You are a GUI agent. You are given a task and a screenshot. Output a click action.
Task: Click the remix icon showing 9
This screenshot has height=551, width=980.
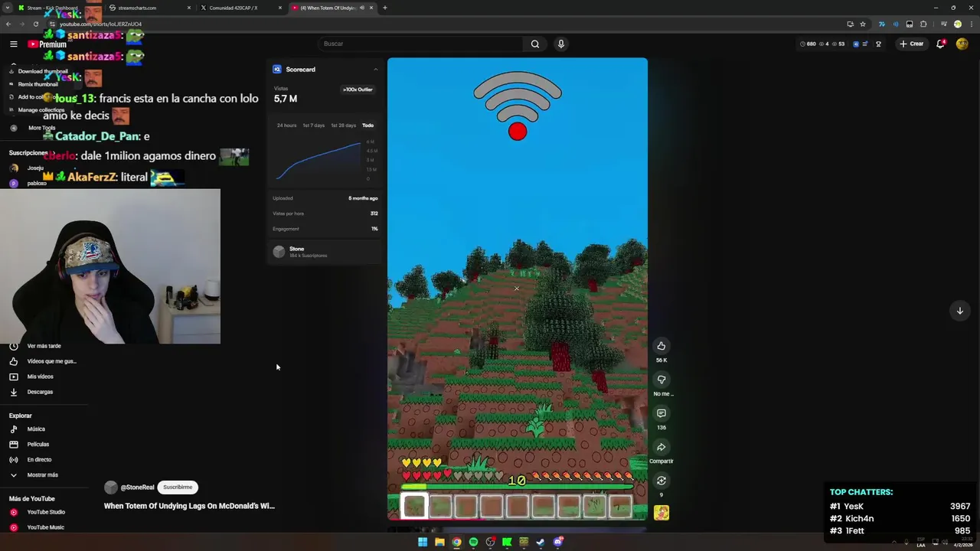click(661, 481)
